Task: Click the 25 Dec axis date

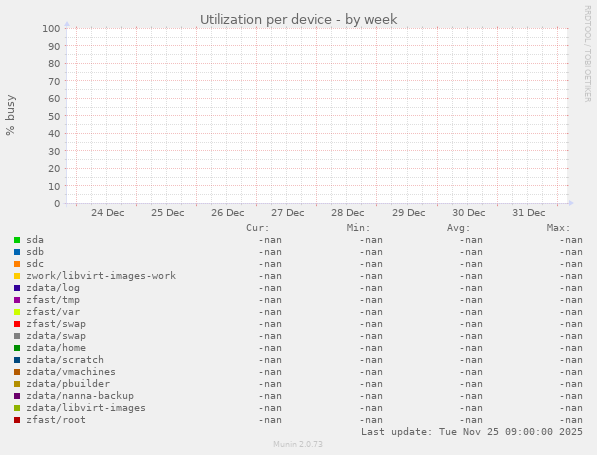Action: 168,213
